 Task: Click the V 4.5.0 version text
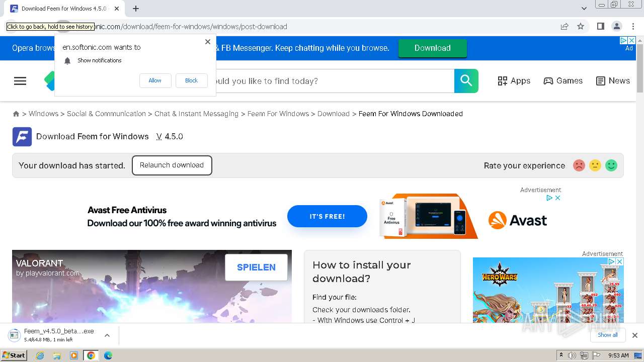click(x=170, y=137)
